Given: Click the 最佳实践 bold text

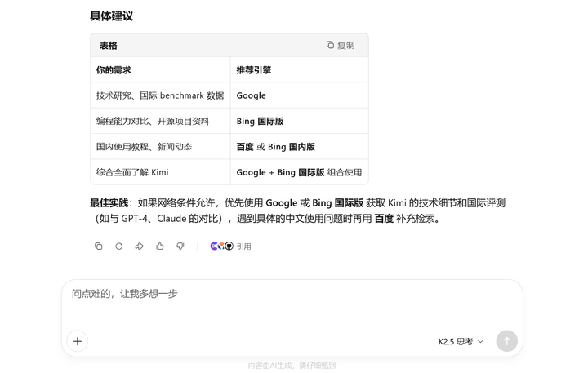Looking at the screenshot, I should point(109,203).
